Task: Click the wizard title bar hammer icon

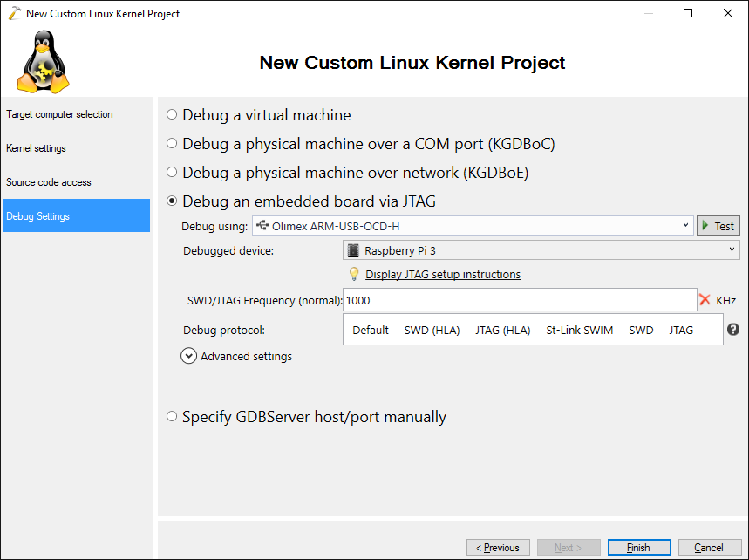Action: (x=15, y=13)
